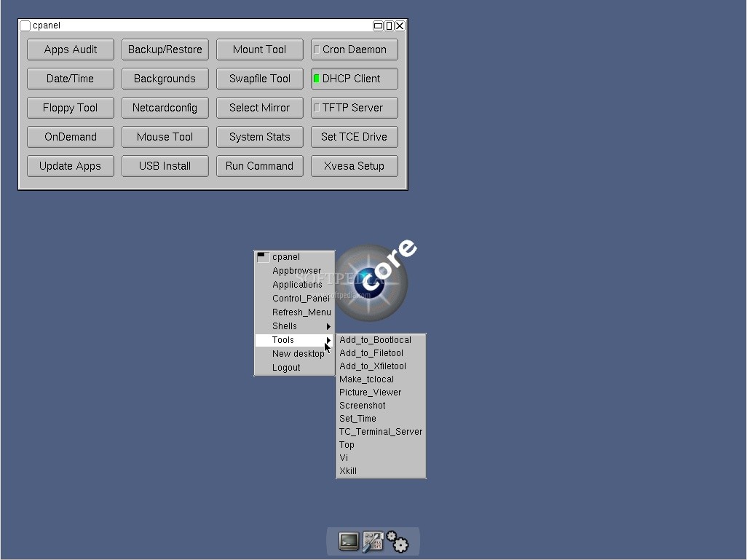Launch the control panel screwdriver dock icon
Image resolution: width=747 pixels, height=560 pixels.
click(x=373, y=541)
